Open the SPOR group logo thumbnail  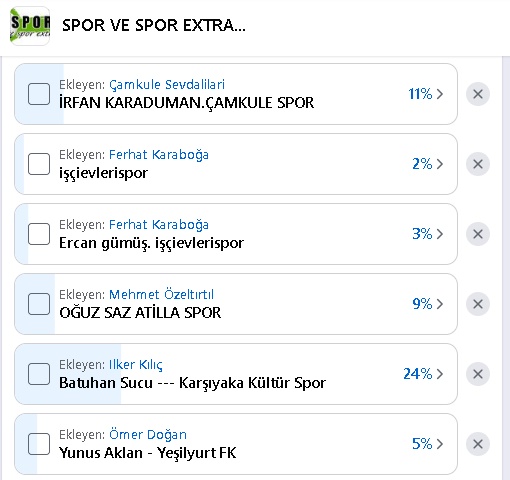point(30,26)
